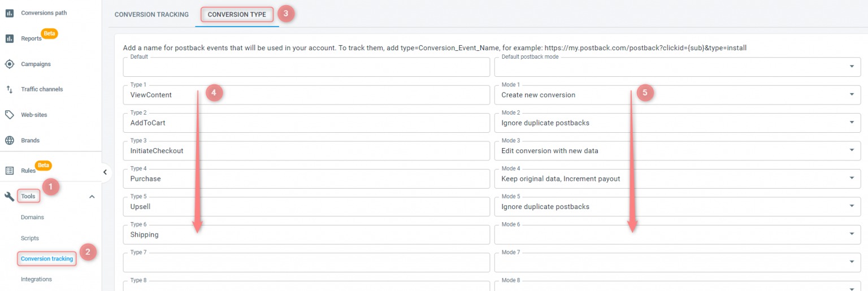This screenshot has height=291, width=868.
Task: Collapse the sidebar with arrow handle
Action: pyautogui.click(x=105, y=172)
